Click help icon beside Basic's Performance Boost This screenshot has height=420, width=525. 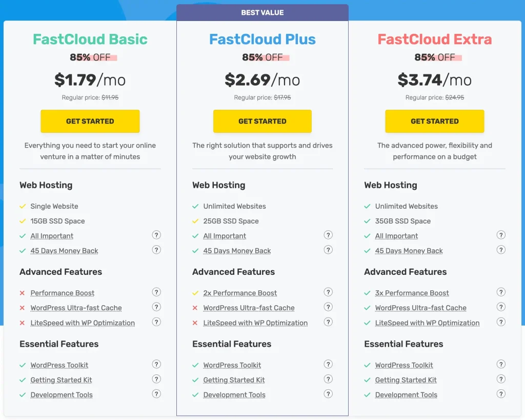pyautogui.click(x=156, y=292)
